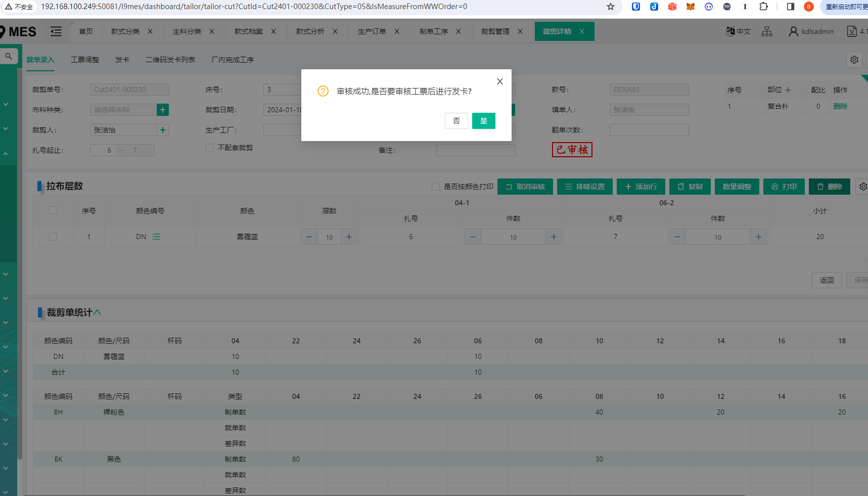Decrease 06-2 件数 with minus button

click(x=677, y=237)
